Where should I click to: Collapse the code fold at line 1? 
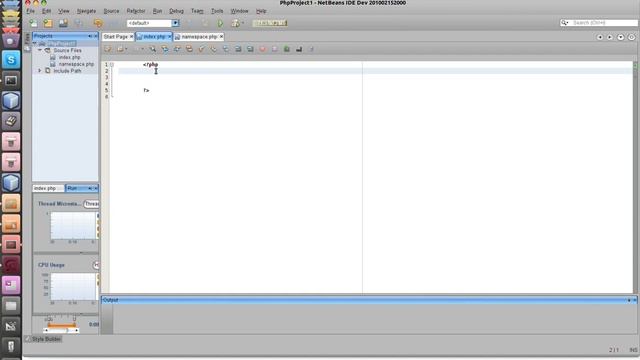click(x=112, y=64)
